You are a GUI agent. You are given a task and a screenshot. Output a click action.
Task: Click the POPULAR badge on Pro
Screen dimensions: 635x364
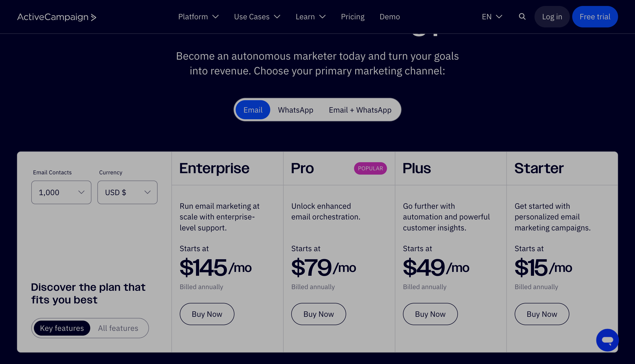pos(370,168)
